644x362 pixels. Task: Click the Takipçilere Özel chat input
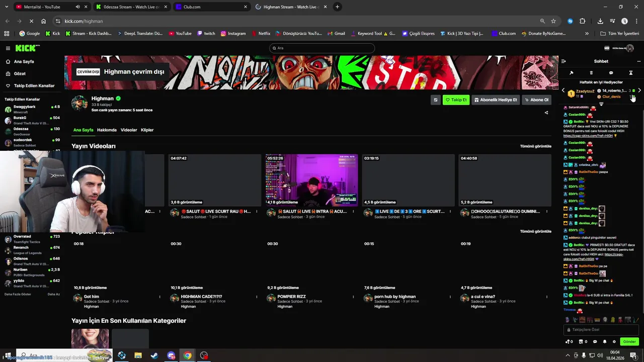click(601, 330)
